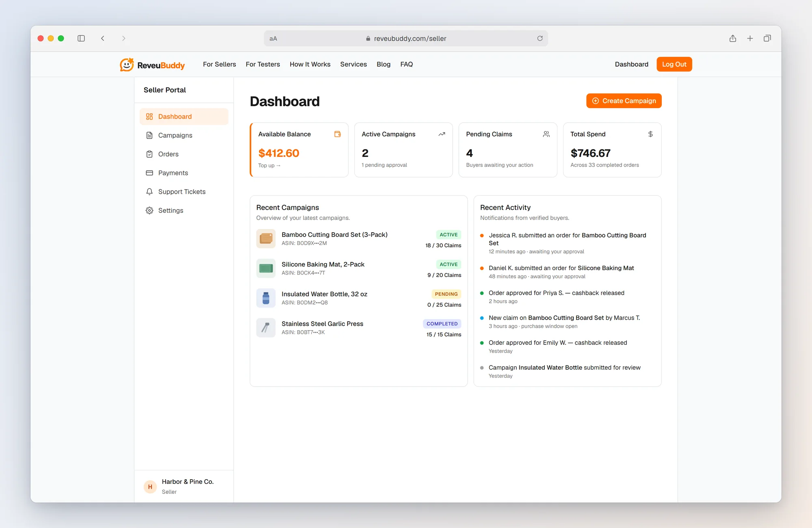Click the wallet icon in Available Balance

coord(337,134)
